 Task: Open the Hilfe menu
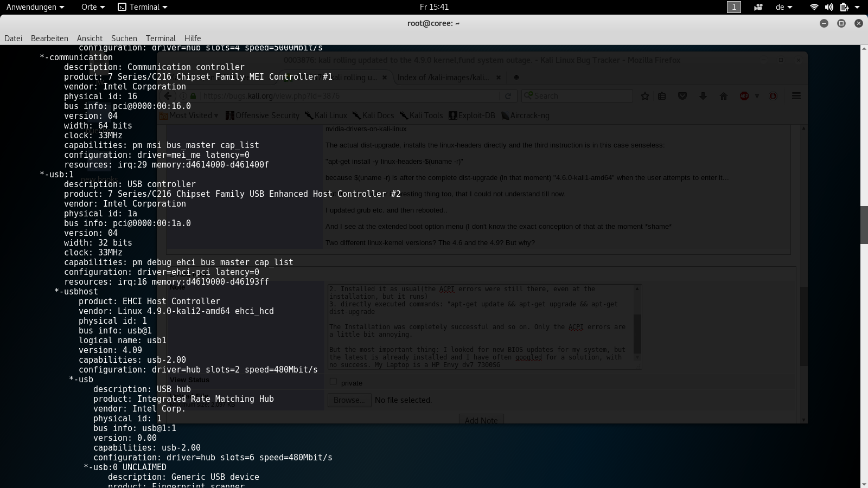pyautogui.click(x=193, y=38)
